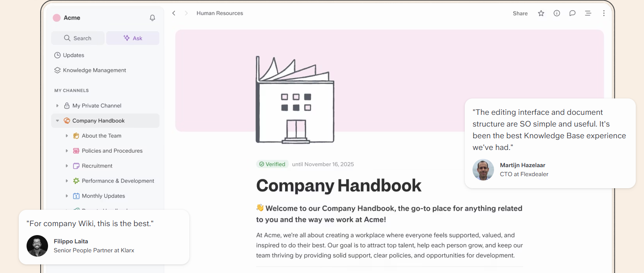Open the three-dot more options menu
The width and height of the screenshot is (644, 273).
click(x=603, y=13)
